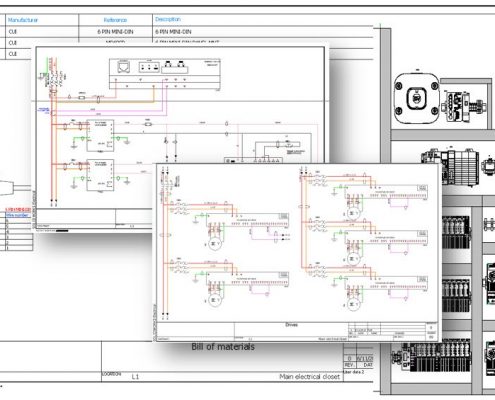Click the Manufacturer column header
495x400 pixels.
click(x=23, y=20)
